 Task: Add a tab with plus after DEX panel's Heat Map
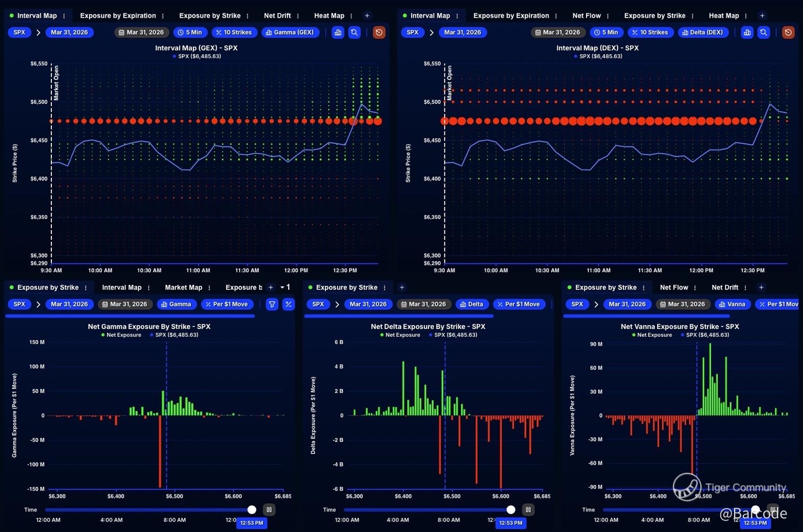click(762, 16)
